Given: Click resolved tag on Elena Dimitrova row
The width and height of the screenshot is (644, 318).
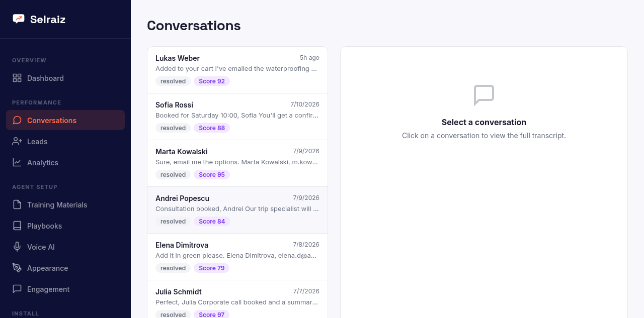Looking at the screenshot, I should [173, 268].
